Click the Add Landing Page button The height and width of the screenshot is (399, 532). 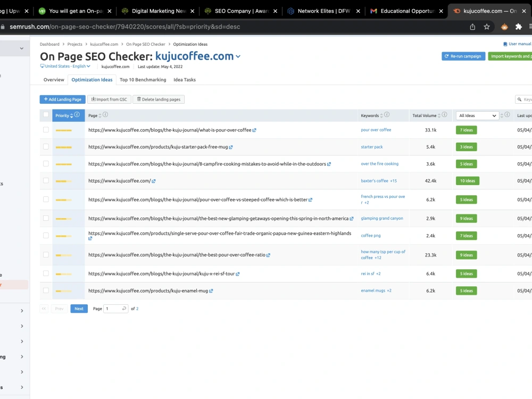coord(62,99)
